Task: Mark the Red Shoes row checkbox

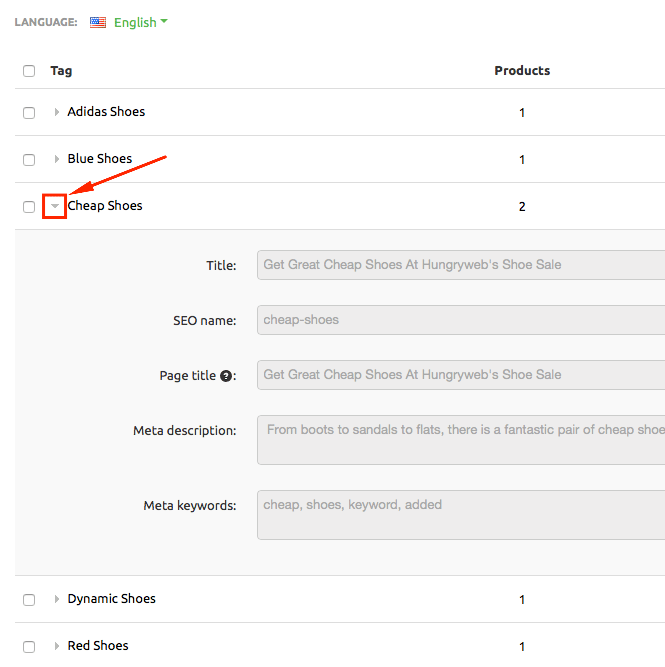Action: 29,647
